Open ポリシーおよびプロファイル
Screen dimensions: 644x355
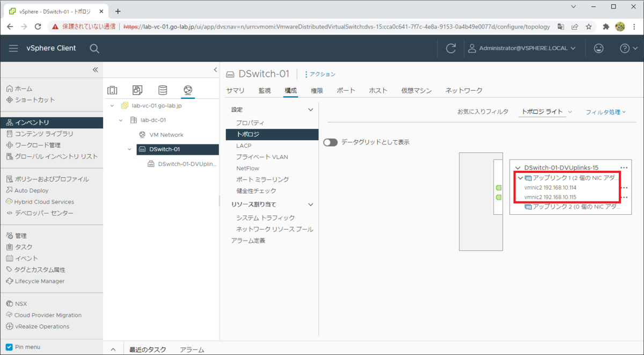(47, 179)
